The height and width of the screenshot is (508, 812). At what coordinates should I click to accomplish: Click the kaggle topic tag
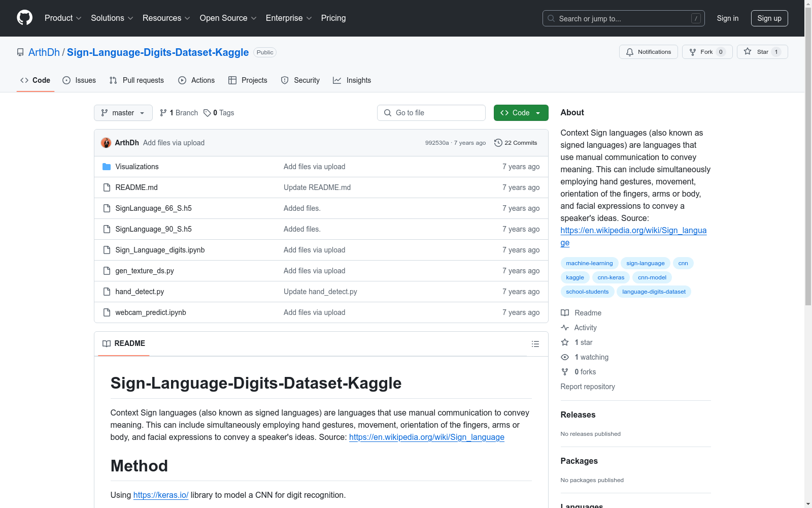(575, 277)
